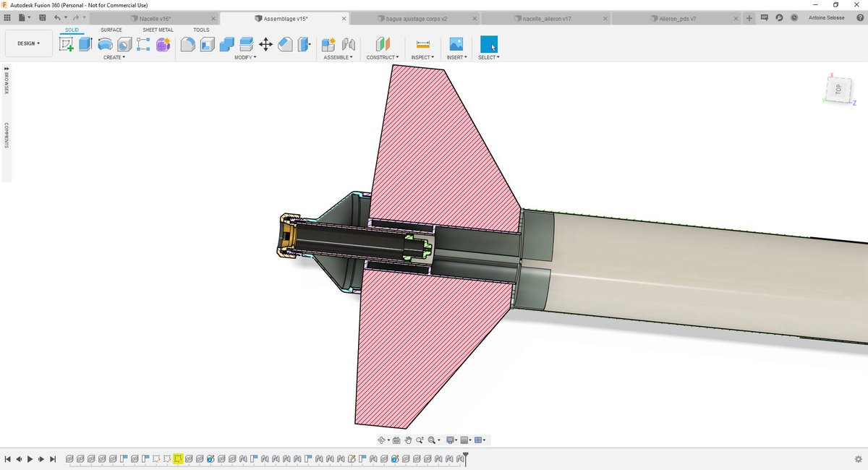Play the design timeline
Image resolution: width=868 pixels, height=470 pixels.
pos(30,459)
